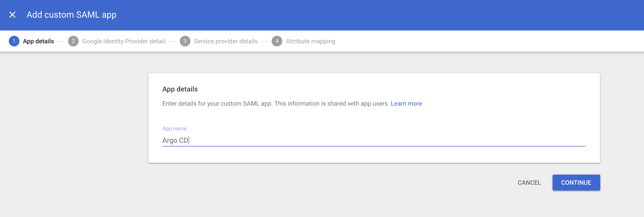Click the step 4 numbered circle
Image resolution: width=644 pixels, height=217 pixels.
click(x=277, y=41)
